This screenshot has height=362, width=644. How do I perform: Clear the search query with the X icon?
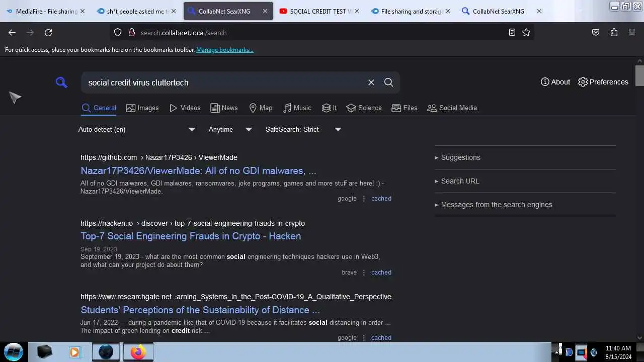(x=371, y=82)
